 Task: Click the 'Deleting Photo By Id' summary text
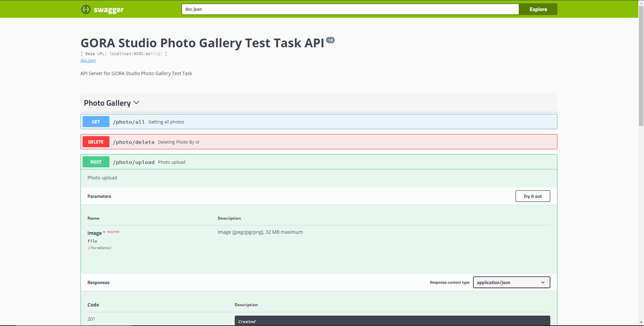click(179, 142)
